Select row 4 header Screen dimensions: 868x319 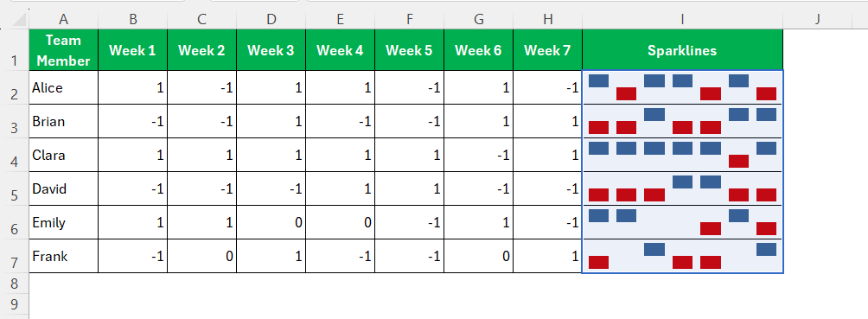click(x=15, y=161)
